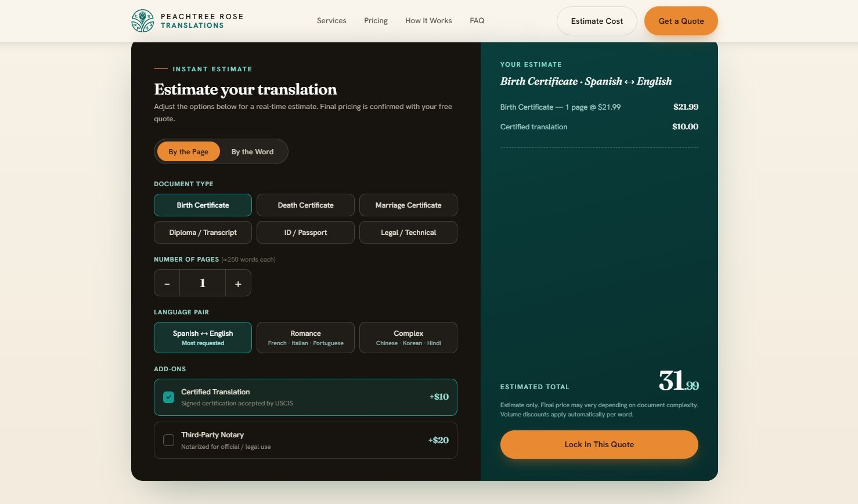Click the "Certified translation" estimate line label
Screen dimensions: 858x504
tap(533, 126)
